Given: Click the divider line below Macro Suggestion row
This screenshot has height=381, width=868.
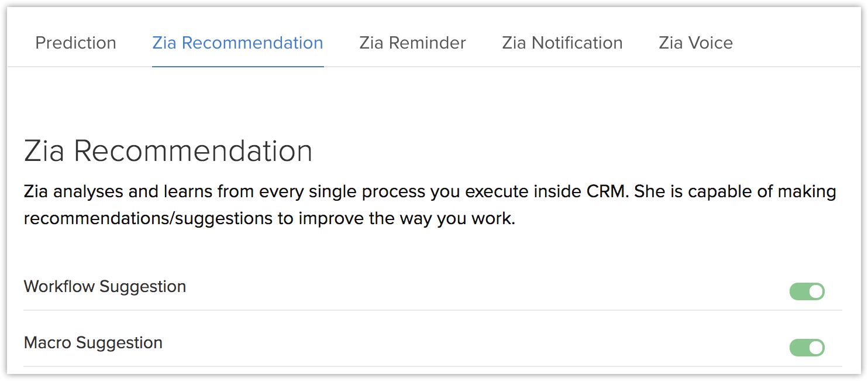Looking at the screenshot, I should coord(433,366).
